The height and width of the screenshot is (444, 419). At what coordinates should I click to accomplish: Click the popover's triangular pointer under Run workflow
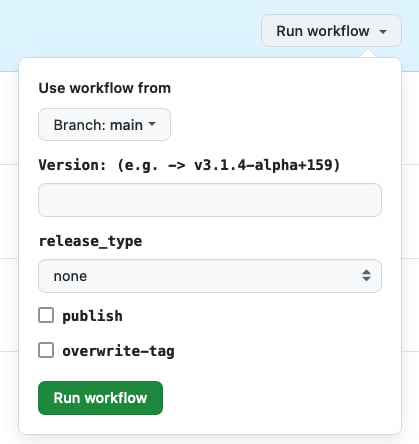(x=368, y=53)
